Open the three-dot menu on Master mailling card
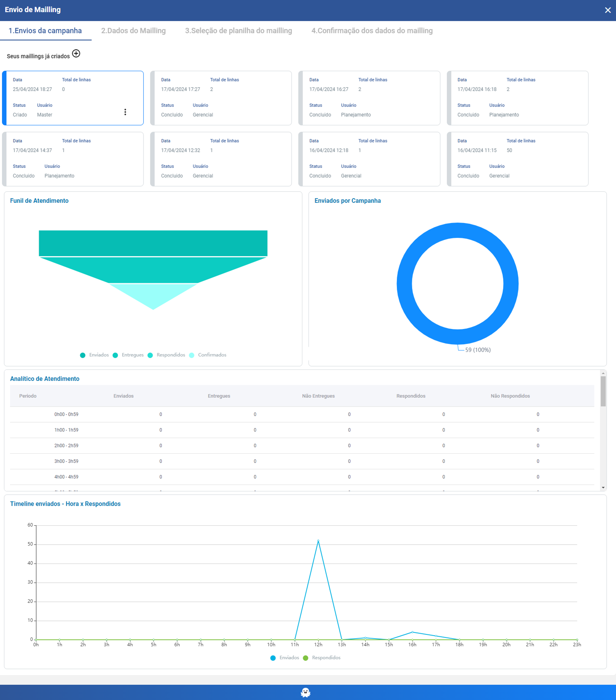The width and height of the screenshot is (616, 700). pyautogui.click(x=125, y=112)
